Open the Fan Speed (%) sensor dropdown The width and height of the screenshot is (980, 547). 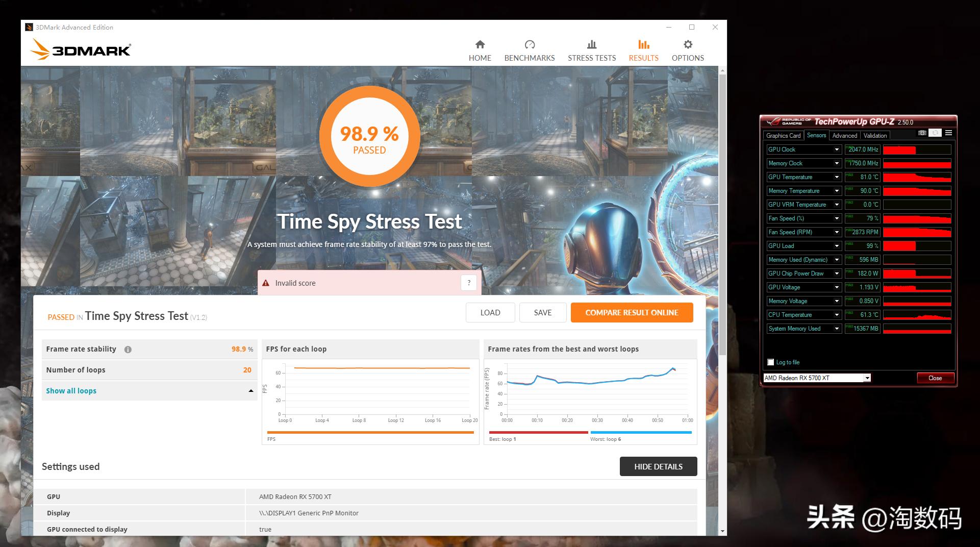[x=837, y=218]
